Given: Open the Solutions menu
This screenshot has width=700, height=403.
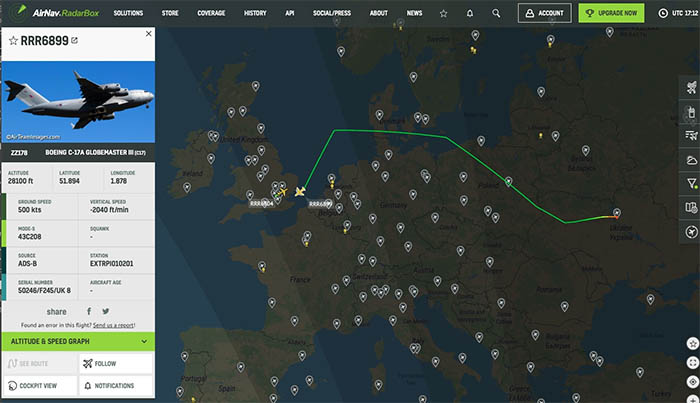Looking at the screenshot, I should point(128,13).
